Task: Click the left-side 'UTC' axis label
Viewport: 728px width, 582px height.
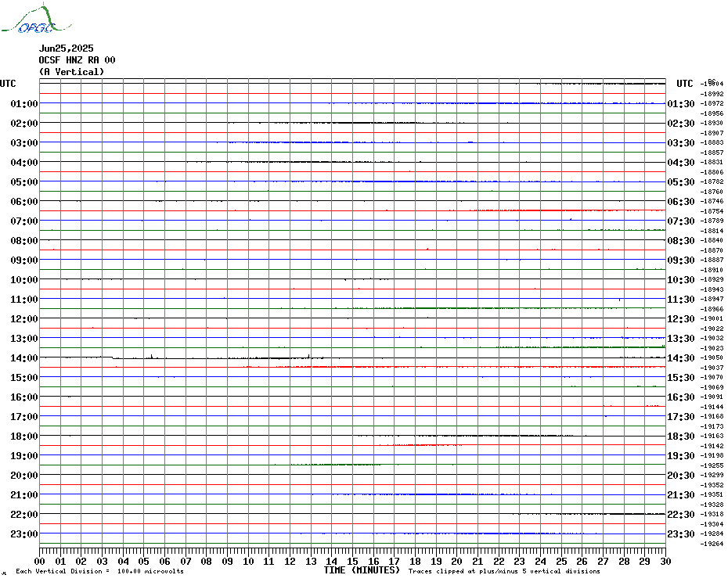Action: pos(8,84)
